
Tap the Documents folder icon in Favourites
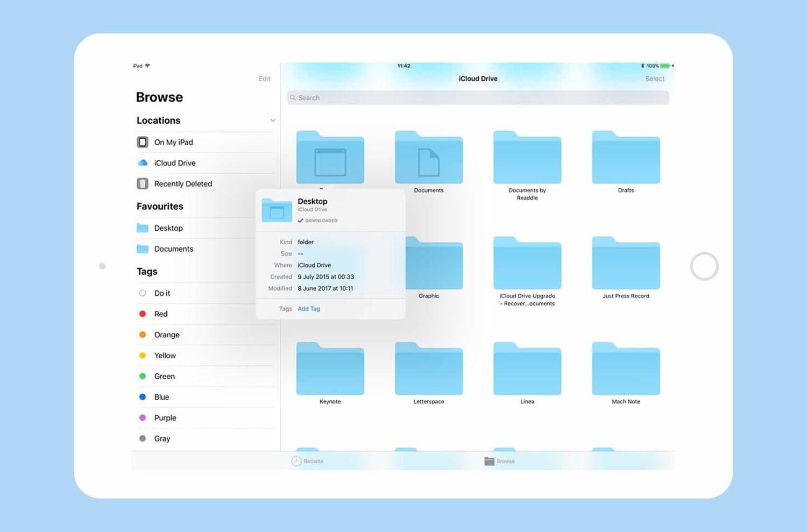point(143,249)
